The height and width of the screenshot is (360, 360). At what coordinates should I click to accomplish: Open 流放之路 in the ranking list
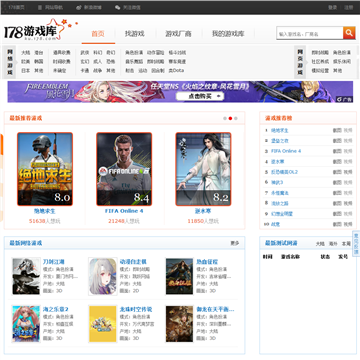click(x=280, y=203)
